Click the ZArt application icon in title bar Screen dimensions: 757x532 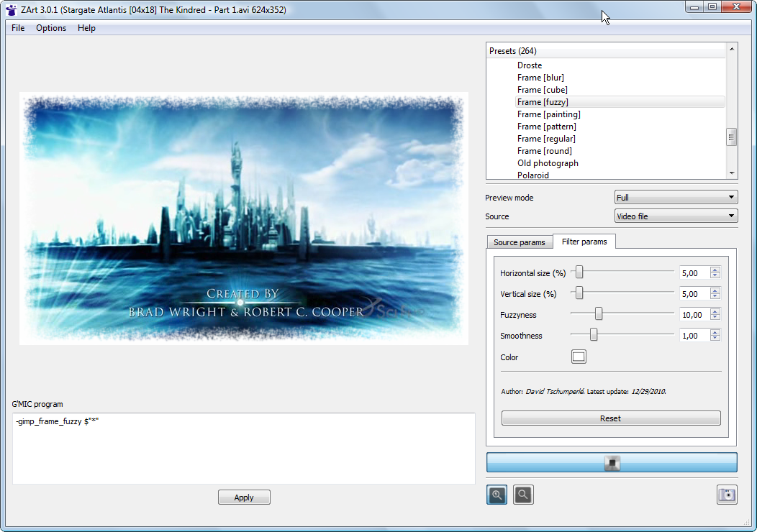(x=11, y=9)
